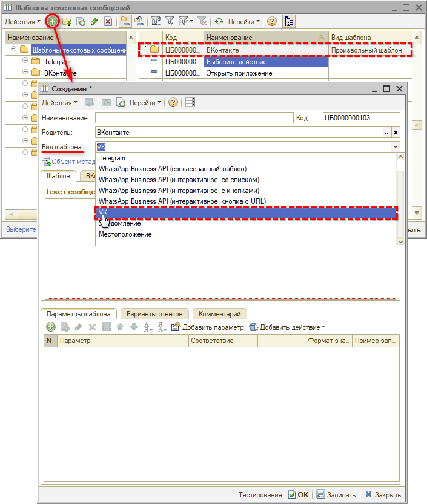Open the Вид шаблона dropdown arrow
427x504 pixels.
pyautogui.click(x=395, y=147)
